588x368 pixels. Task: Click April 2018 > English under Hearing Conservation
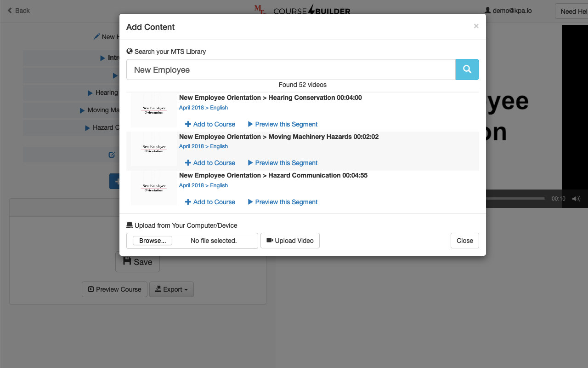coord(204,108)
